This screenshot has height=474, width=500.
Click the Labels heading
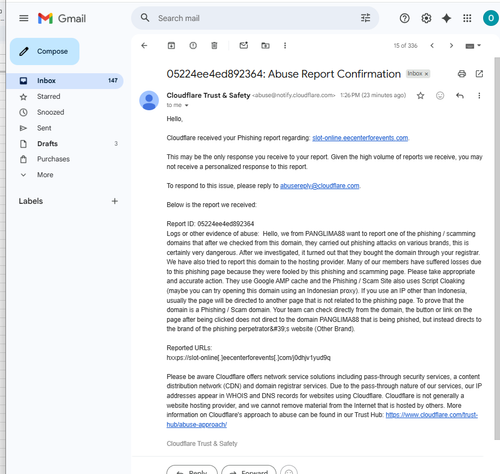pos(31,201)
